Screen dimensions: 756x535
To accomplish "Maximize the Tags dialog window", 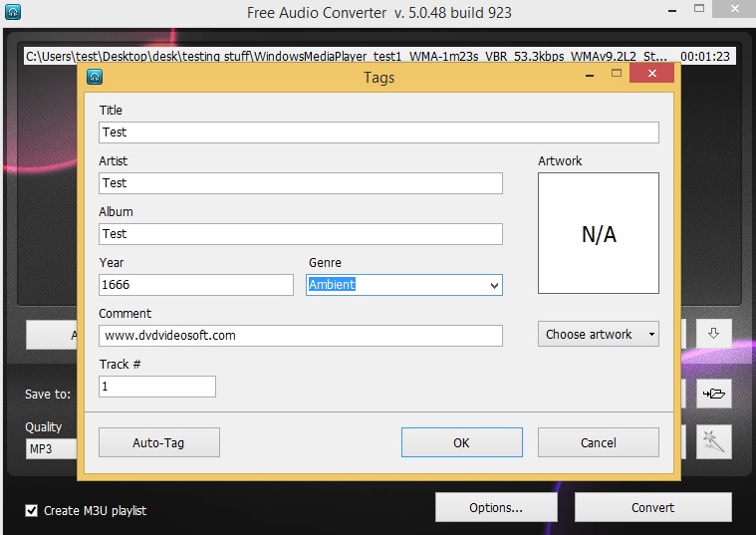I will [x=617, y=73].
